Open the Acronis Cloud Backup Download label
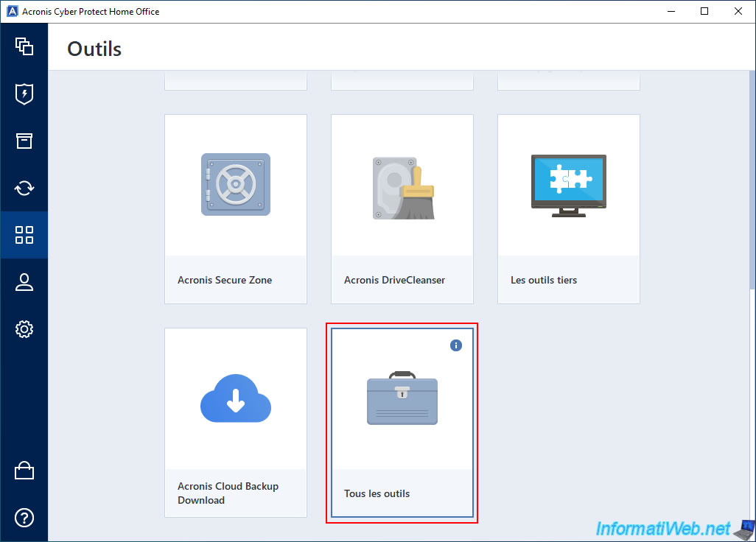The height and width of the screenshot is (542, 756). coord(228,493)
